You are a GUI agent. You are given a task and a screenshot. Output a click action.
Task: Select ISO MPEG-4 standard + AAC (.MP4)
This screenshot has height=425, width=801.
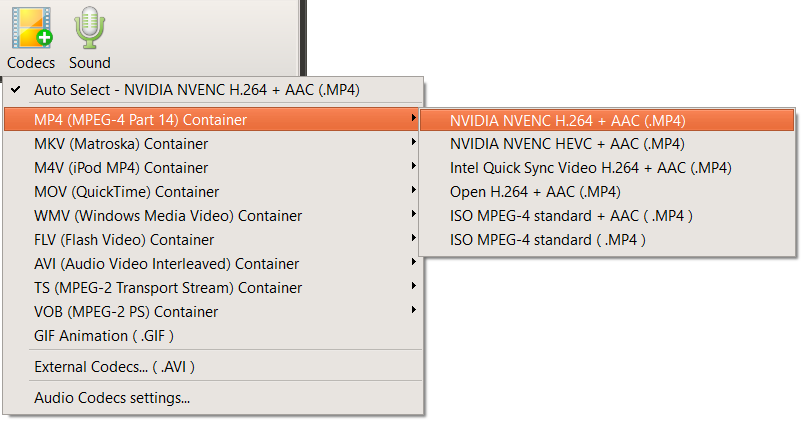click(x=607, y=216)
